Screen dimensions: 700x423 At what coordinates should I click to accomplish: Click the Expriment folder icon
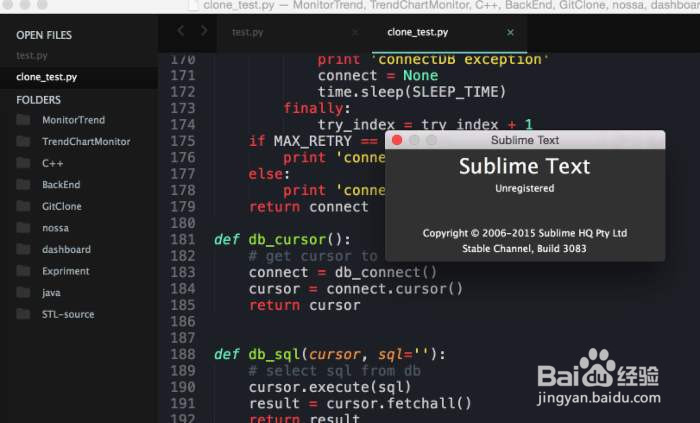tap(23, 271)
